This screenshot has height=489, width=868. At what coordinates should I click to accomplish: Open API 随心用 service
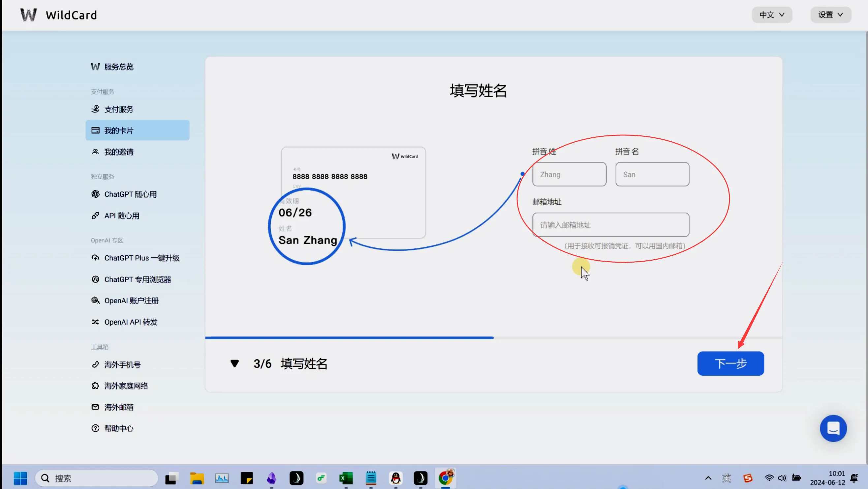coord(122,216)
